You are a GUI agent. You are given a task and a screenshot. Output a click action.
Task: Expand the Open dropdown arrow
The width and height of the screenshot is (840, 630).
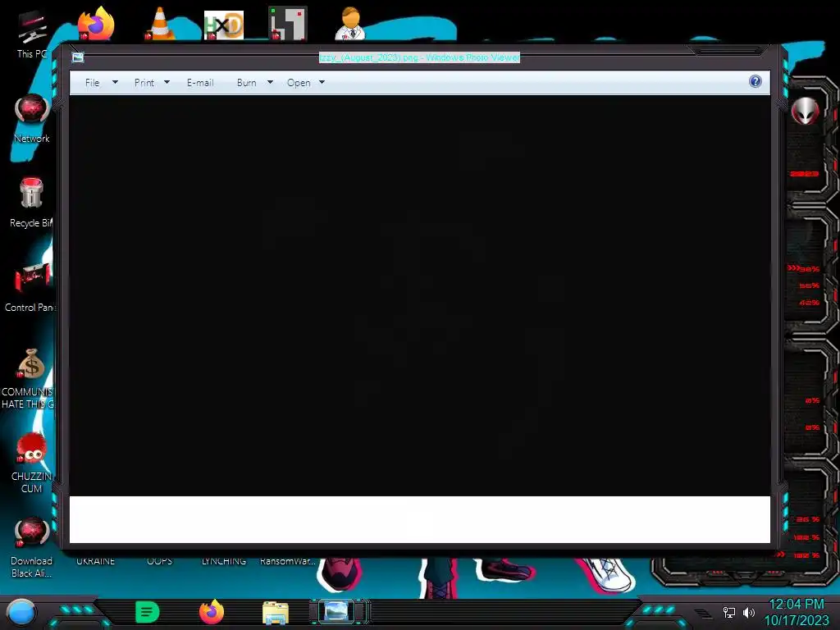pos(322,83)
